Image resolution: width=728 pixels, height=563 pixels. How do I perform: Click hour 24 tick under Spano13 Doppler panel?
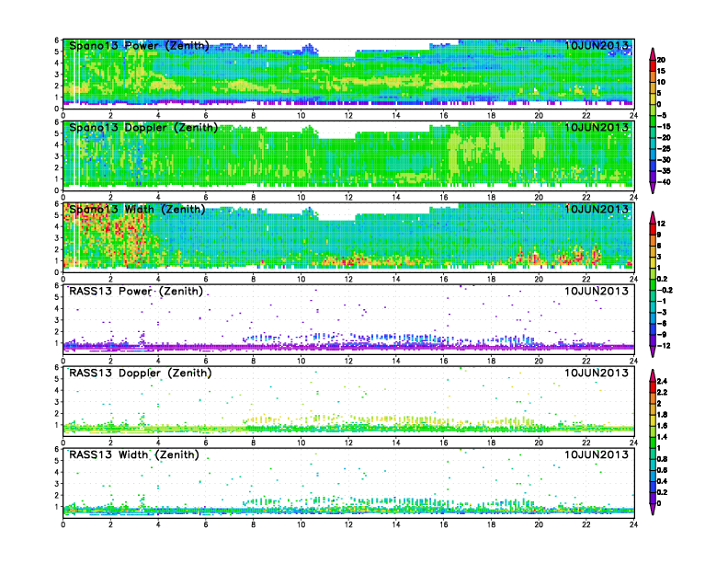pos(633,197)
